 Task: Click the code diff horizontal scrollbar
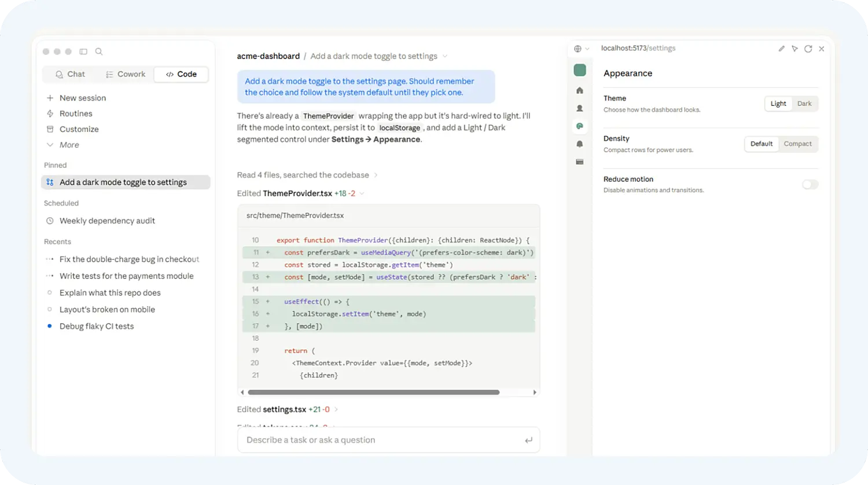373,392
